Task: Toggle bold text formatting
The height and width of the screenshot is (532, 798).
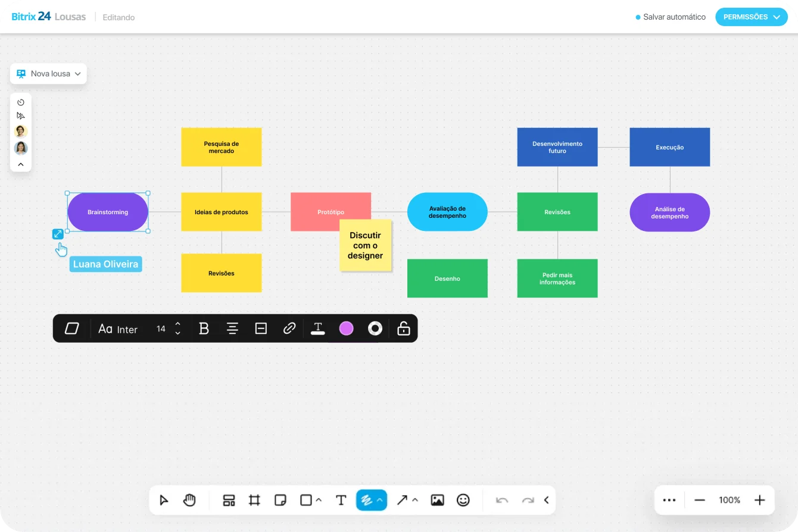Action: point(204,328)
